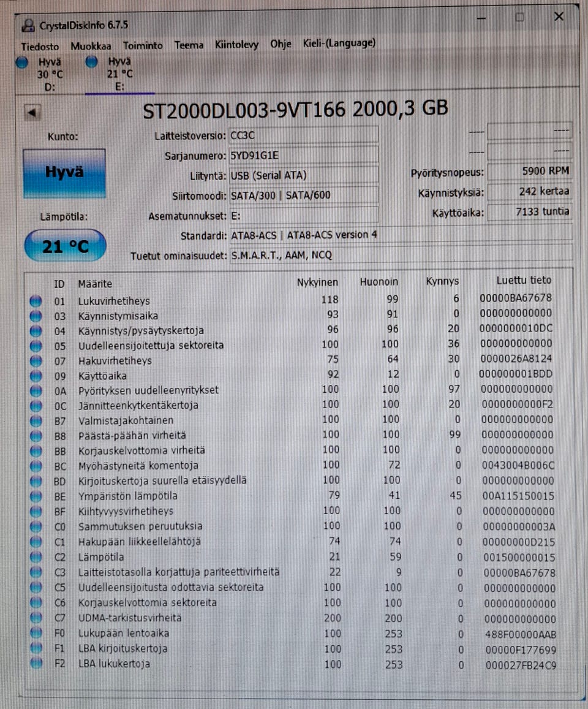This screenshot has height=709, width=588.
Task: Click status circle for Pyörityksen uudelleenyritykset
Action: [x=36, y=390]
